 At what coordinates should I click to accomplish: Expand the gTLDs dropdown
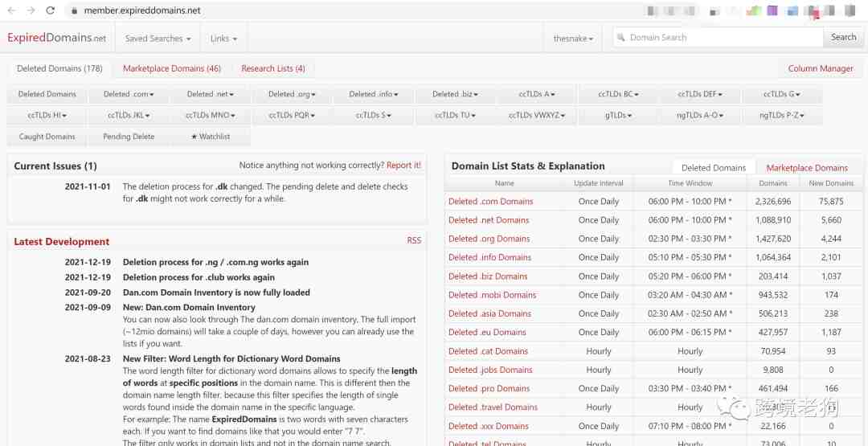(x=618, y=115)
